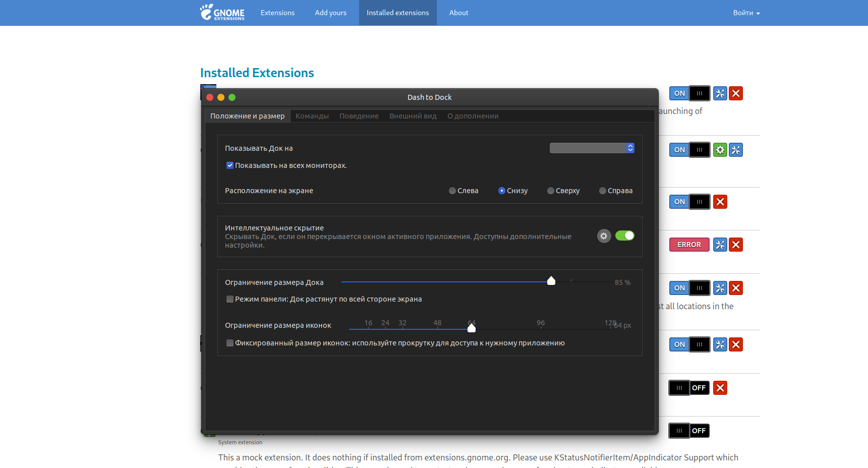Image resolution: width=868 pixels, height=468 pixels.
Task: Toggle the Интеллектуальное скрытие switch
Action: tap(625, 236)
